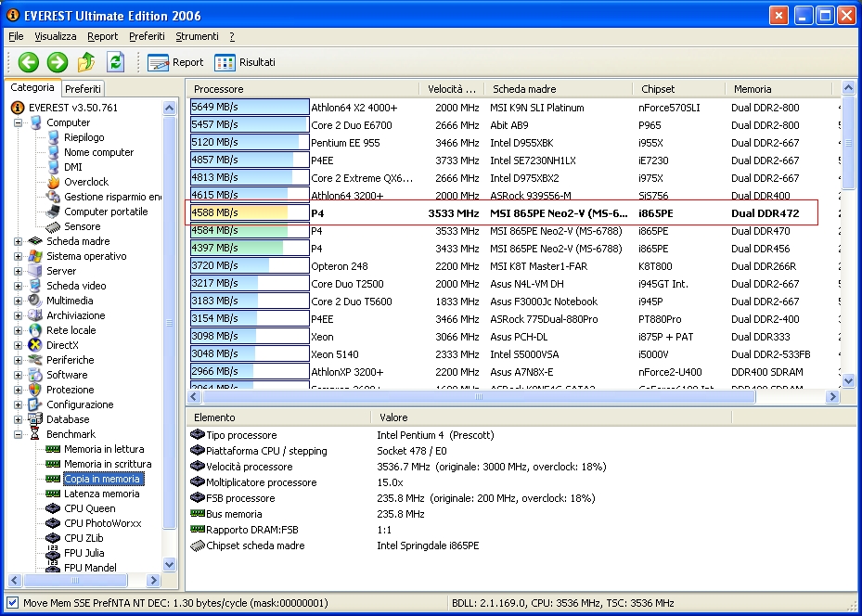Image resolution: width=862 pixels, height=616 pixels.
Task: Select the FPU Julia icon
Action: [x=53, y=553]
